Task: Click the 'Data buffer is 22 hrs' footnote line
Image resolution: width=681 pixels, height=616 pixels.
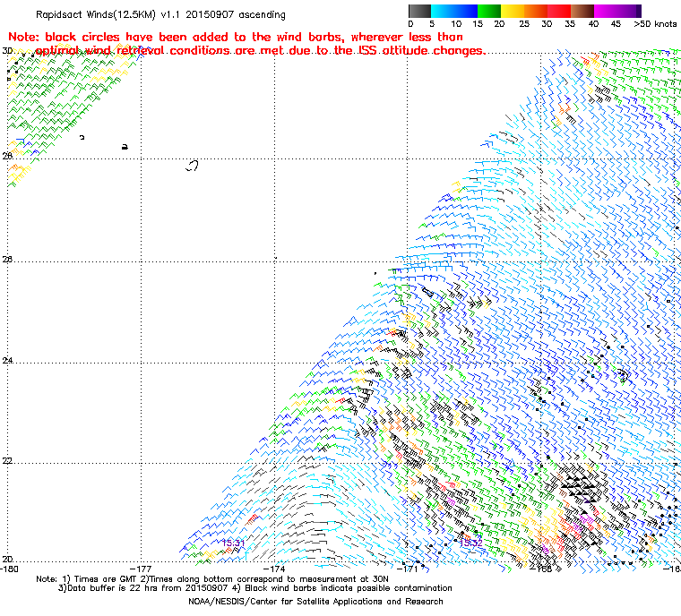Action: (x=255, y=588)
